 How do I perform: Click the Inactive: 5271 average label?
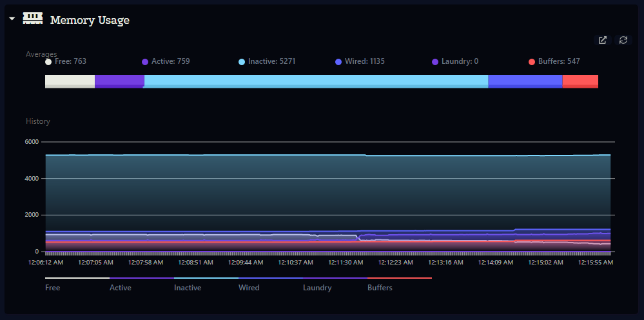coord(271,62)
